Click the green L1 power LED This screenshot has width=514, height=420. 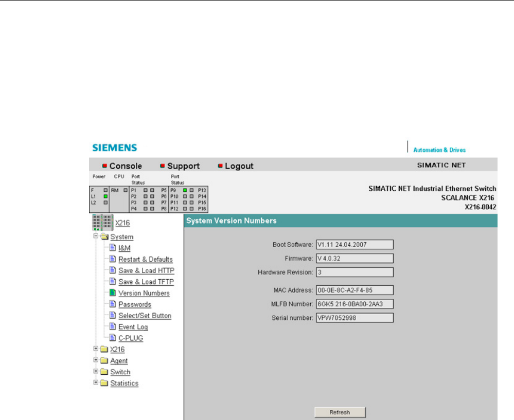tap(105, 196)
